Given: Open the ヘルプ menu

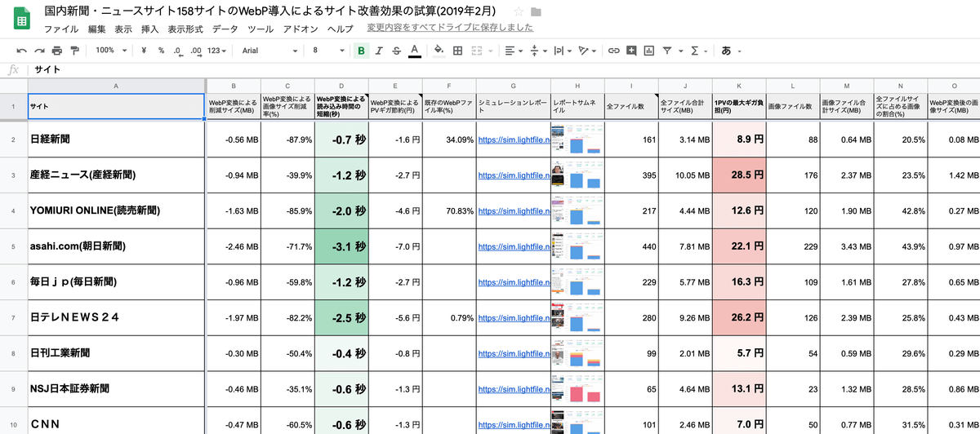Looking at the screenshot, I should pyautogui.click(x=340, y=29).
